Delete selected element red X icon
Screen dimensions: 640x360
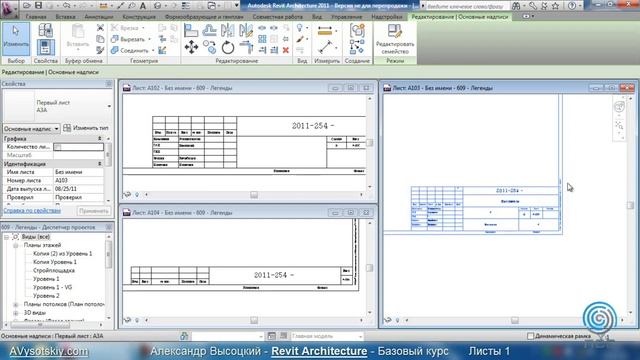[x=286, y=50]
